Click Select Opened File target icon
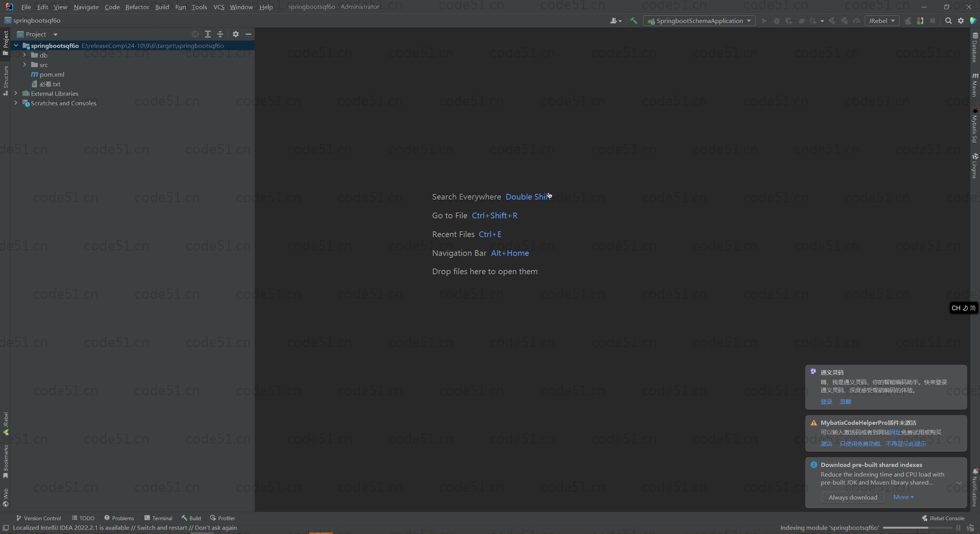The height and width of the screenshot is (534, 980). (195, 34)
